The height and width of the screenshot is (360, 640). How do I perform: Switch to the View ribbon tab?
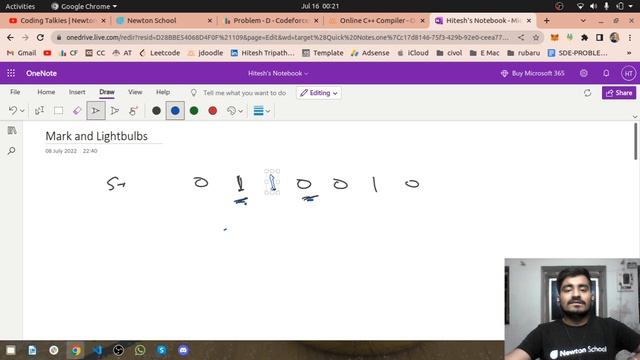[135, 92]
